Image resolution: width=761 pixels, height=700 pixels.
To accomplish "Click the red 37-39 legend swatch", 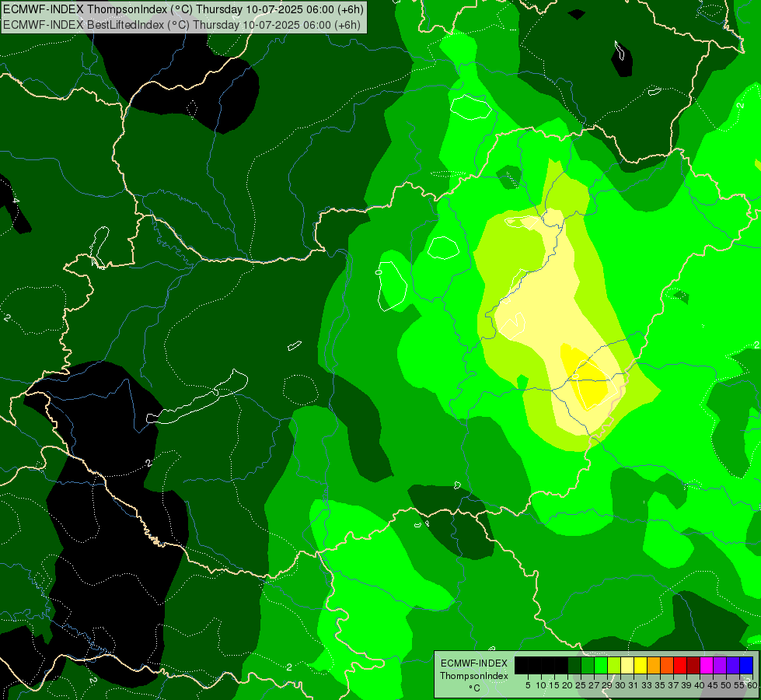I will (x=680, y=665).
